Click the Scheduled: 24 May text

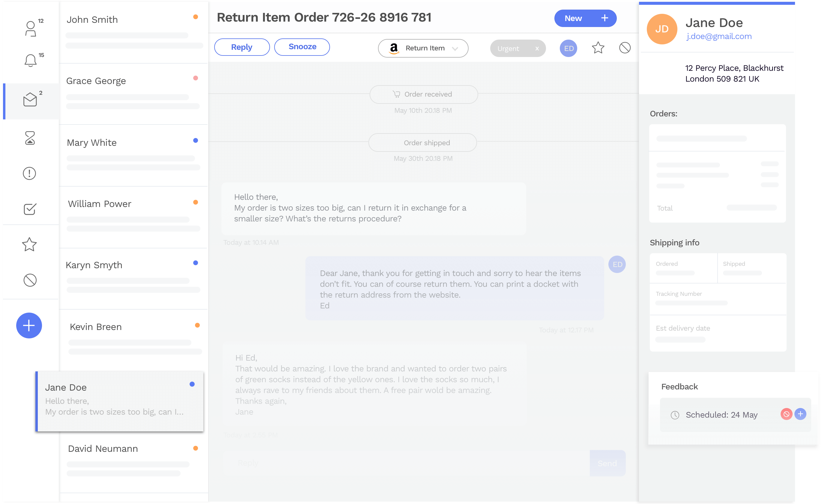[721, 415]
